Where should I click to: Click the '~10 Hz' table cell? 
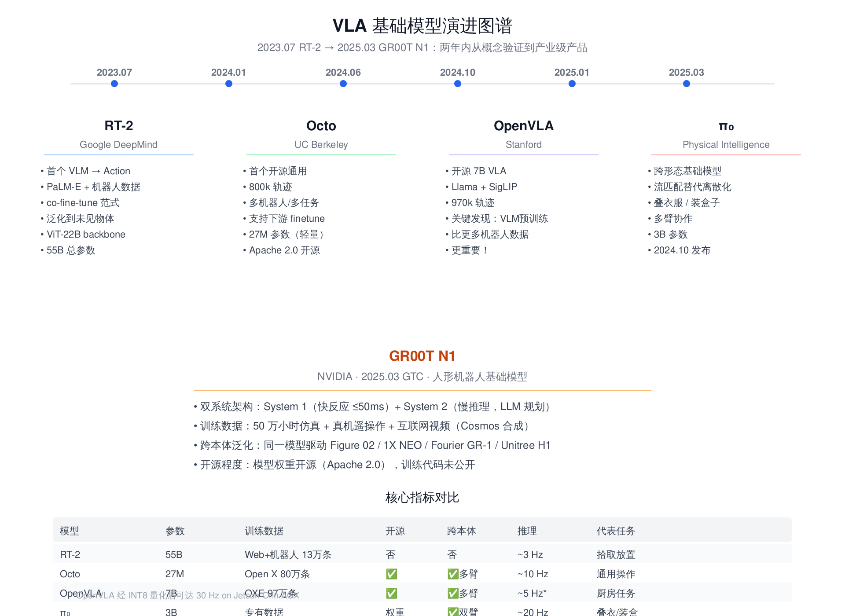tap(533, 574)
